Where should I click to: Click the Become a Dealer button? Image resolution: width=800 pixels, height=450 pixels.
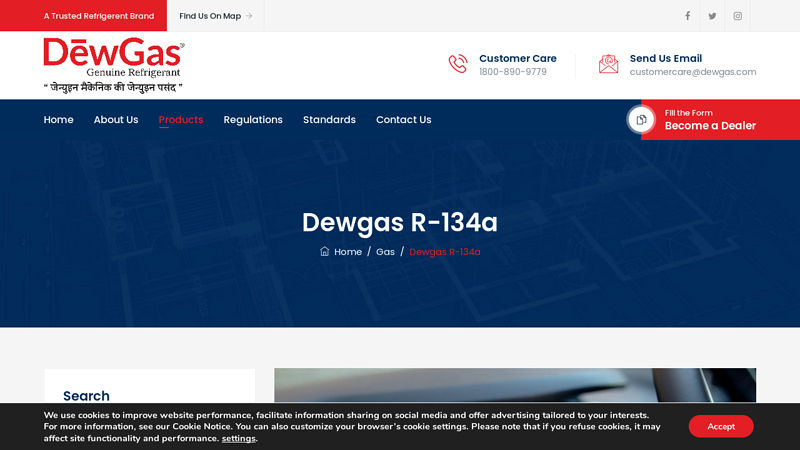720,119
